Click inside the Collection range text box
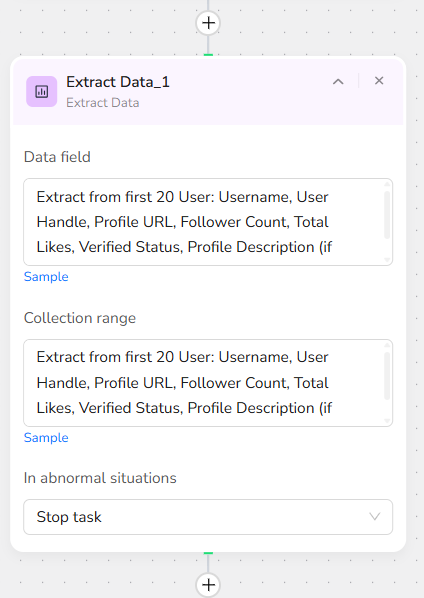Viewport: 424px width, 598px height. (208, 383)
